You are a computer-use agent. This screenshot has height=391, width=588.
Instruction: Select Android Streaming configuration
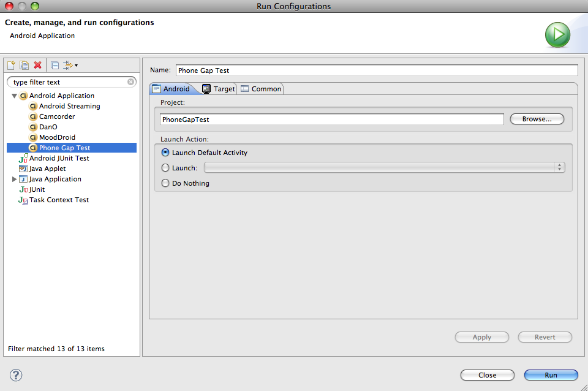point(69,106)
